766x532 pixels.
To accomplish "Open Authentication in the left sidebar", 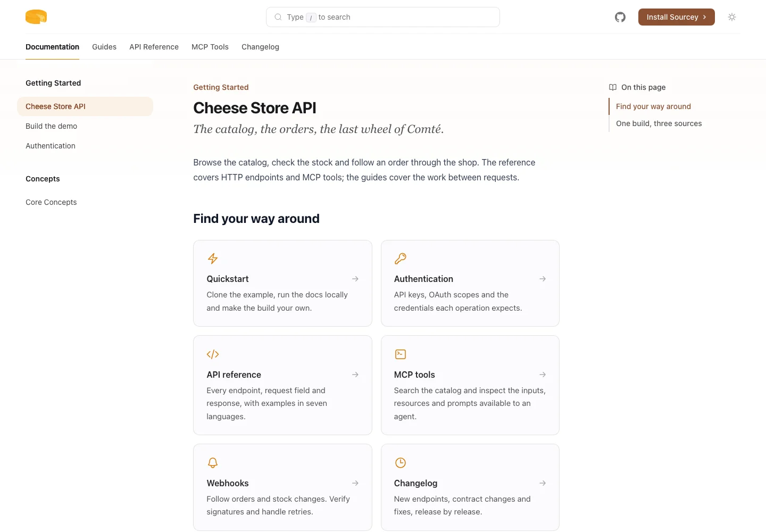I will [x=51, y=146].
